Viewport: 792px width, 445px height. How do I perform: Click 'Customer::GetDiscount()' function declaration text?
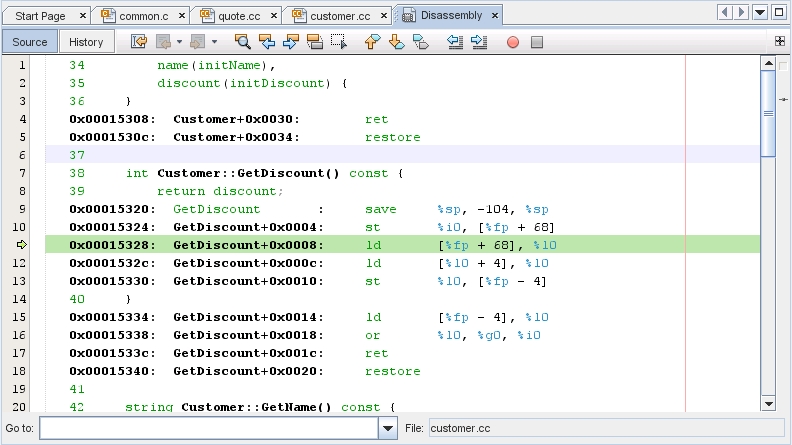tap(248, 173)
